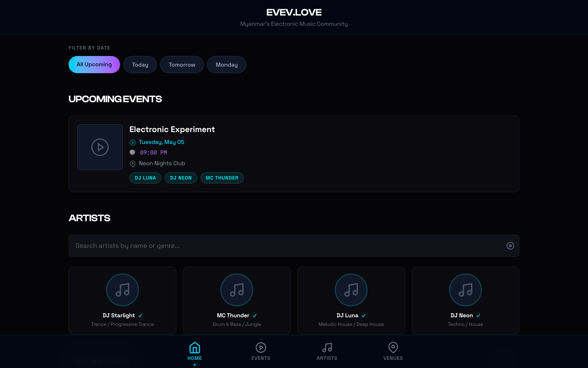
Task: Open the Electronic Experiment event thumbnail
Action: pos(100,147)
